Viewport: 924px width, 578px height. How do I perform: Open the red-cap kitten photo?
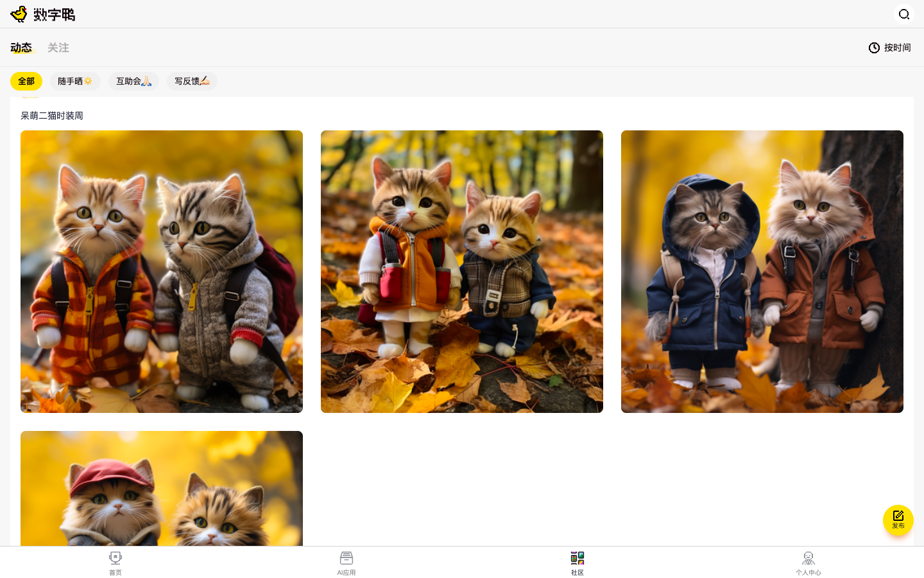(x=162, y=488)
